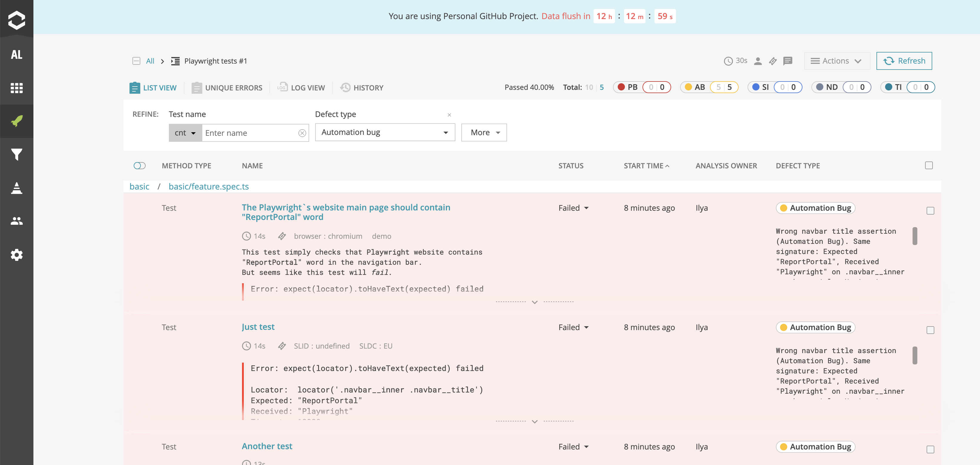The width and height of the screenshot is (980, 465).
Task: Click the Refresh button
Action: click(x=904, y=61)
